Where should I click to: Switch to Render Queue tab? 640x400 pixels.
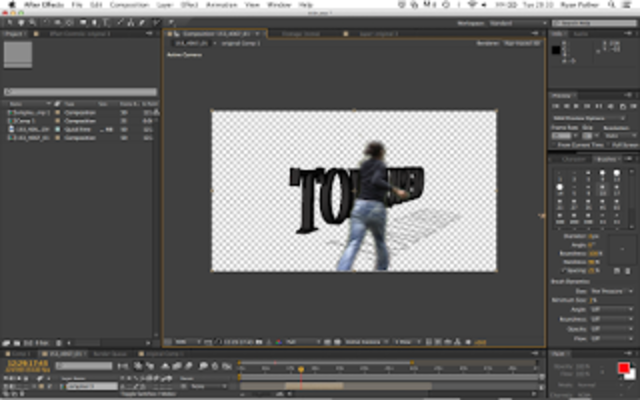tap(110, 354)
